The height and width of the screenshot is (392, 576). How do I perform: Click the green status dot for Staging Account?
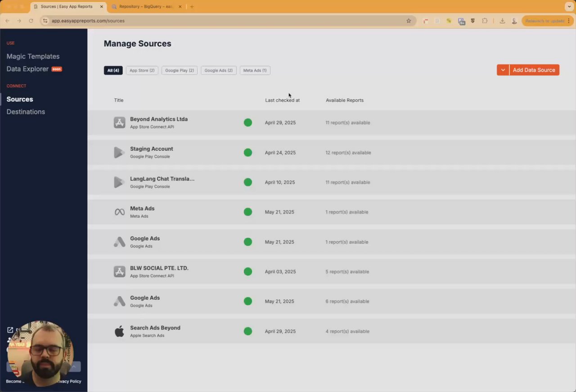point(248,152)
